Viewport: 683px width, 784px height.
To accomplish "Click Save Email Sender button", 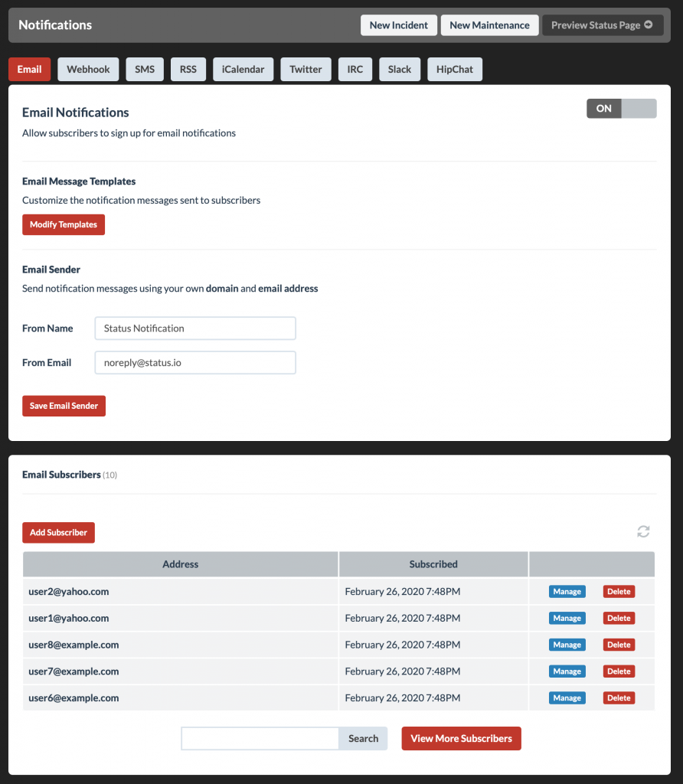I will coord(64,406).
